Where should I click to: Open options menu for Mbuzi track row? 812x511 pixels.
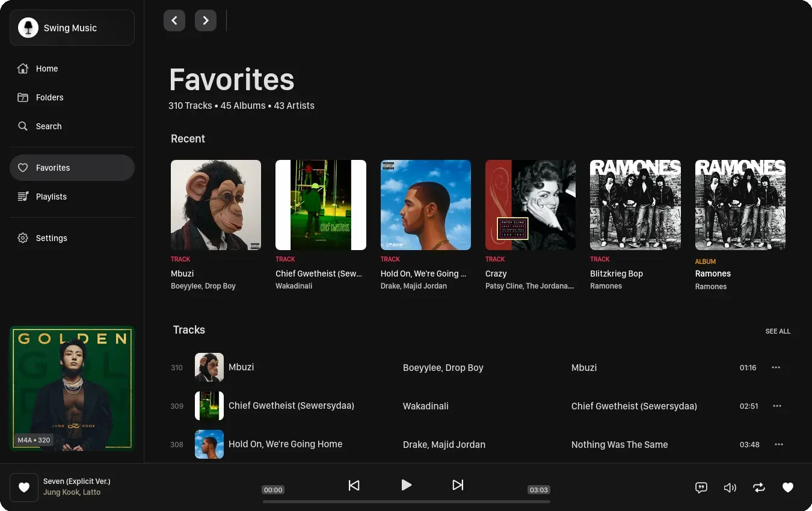click(776, 367)
